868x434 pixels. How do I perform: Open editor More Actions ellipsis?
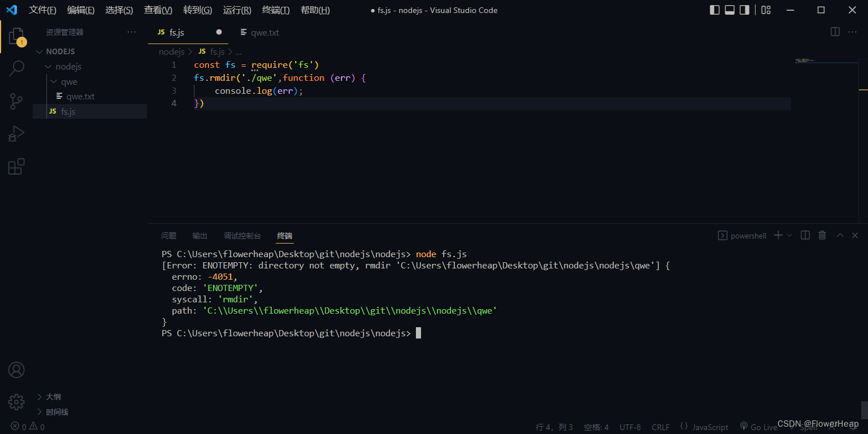click(x=853, y=32)
